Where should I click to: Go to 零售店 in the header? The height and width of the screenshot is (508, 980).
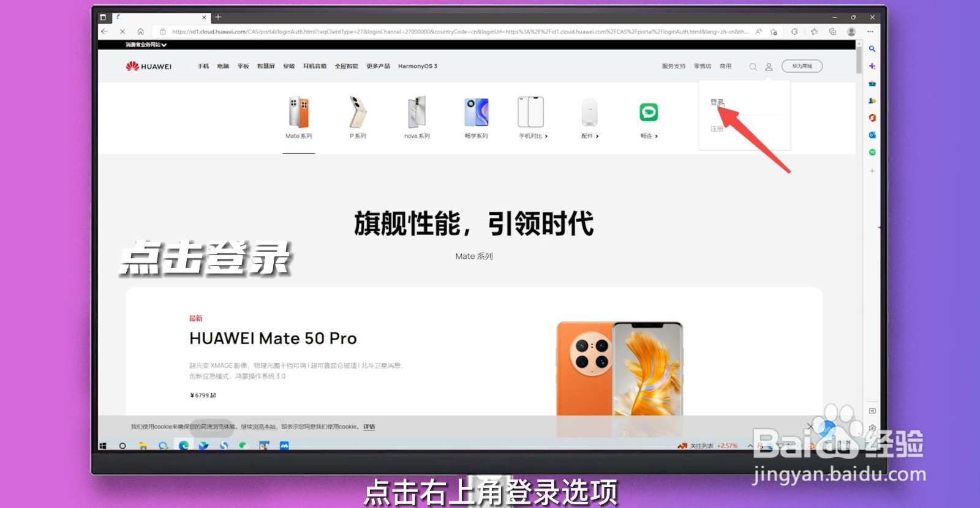coord(703,66)
